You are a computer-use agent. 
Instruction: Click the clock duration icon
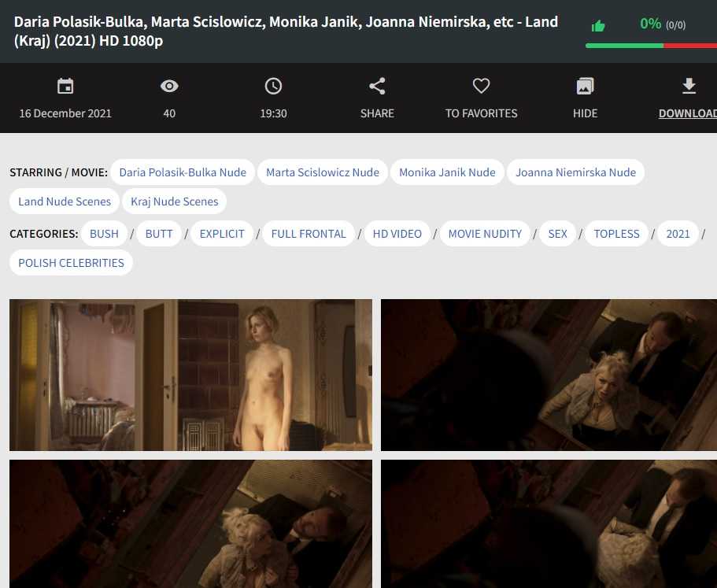(x=273, y=87)
